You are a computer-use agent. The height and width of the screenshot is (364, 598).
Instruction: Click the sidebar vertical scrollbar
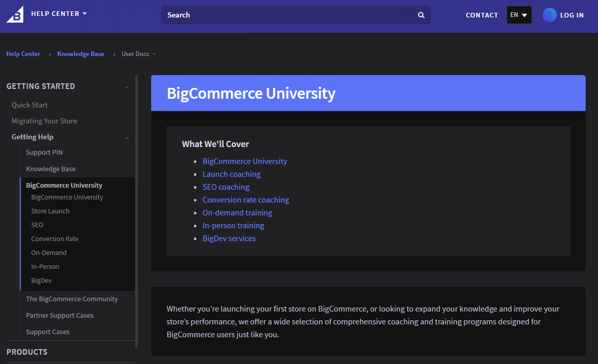(x=137, y=211)
